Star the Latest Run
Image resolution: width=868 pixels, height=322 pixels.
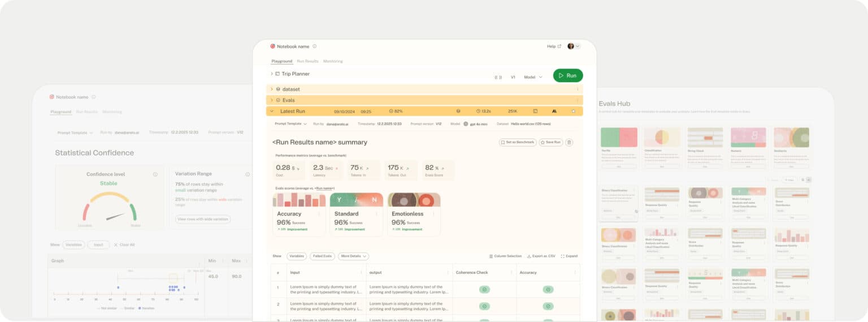(573, 111)
